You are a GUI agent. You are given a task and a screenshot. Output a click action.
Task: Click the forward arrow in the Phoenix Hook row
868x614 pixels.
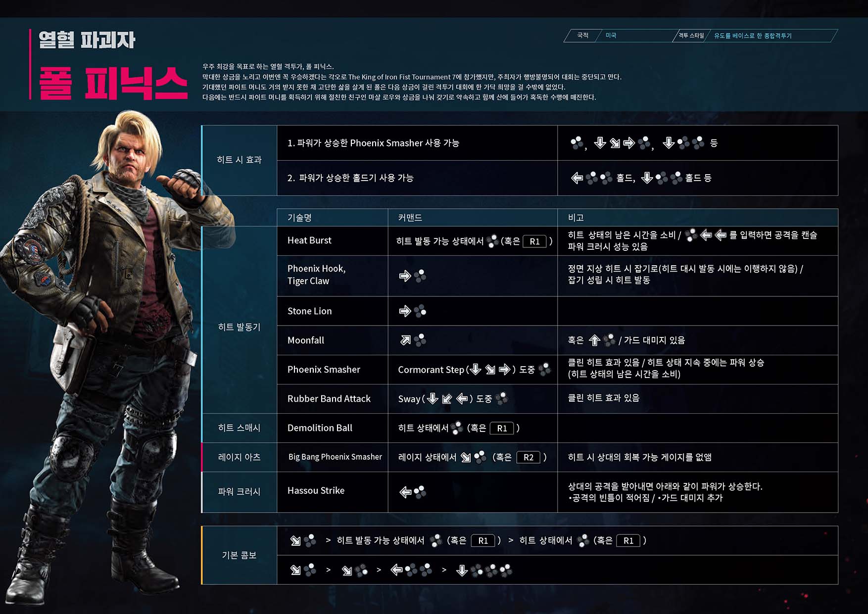(x=405, y=276)
